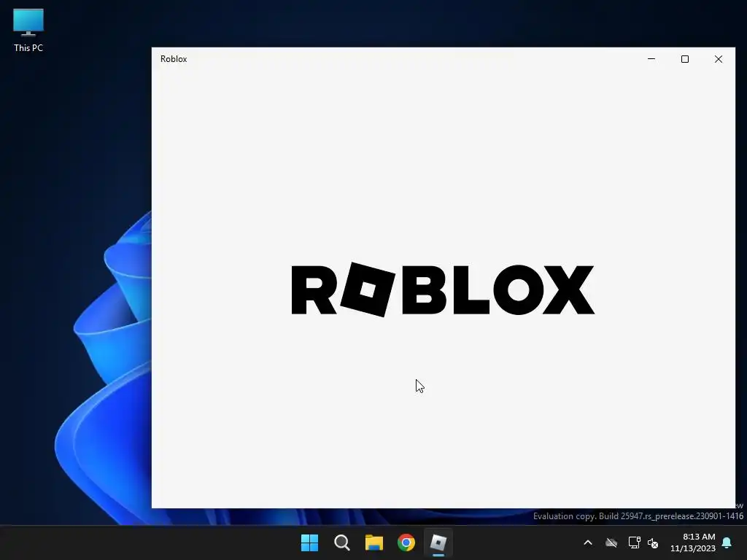Open the Windows Start menu
747x560 pixels.
(309, 542)
